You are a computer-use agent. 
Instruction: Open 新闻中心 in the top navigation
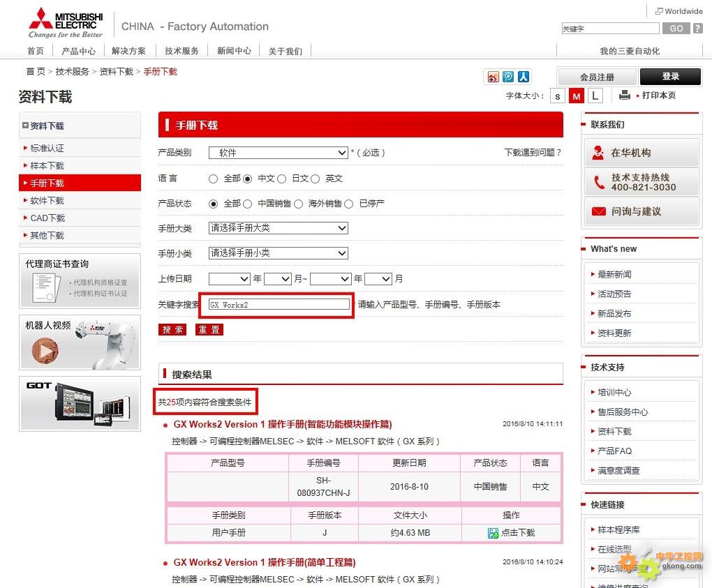pyautogui.click(x=234, y=51)
